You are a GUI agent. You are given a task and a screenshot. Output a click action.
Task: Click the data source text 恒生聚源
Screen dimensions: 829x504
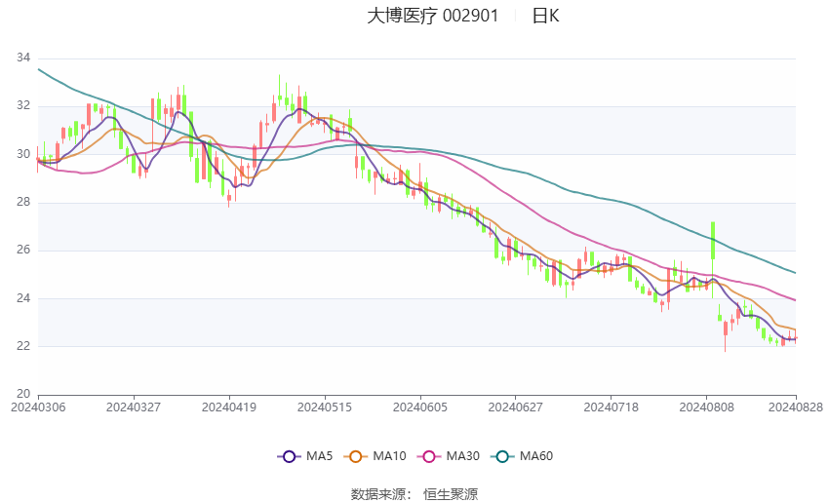[451, 494]
